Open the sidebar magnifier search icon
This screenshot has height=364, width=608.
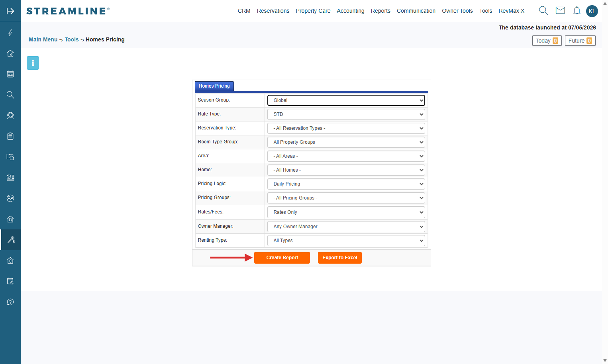[10, 95]
